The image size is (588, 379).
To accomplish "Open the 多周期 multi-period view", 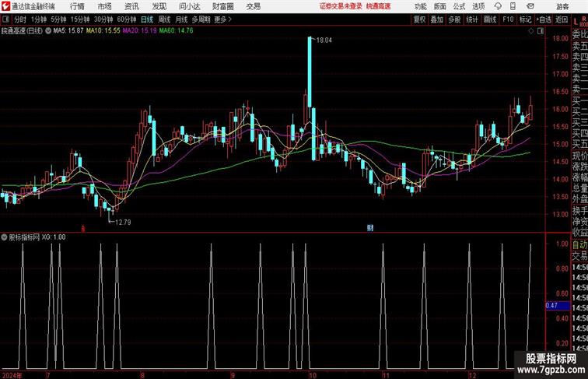I will click(201, 19).
